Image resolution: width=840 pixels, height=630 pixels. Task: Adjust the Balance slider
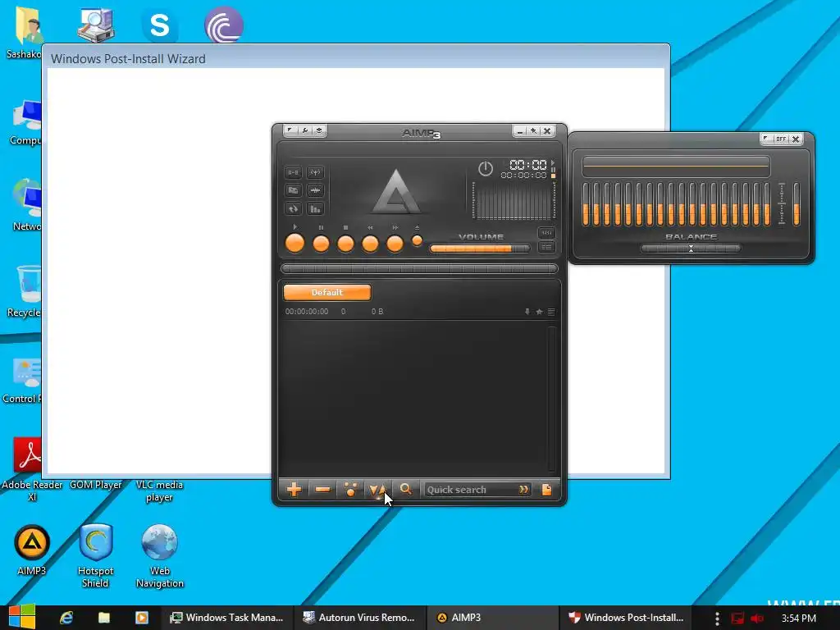[691, 249]
